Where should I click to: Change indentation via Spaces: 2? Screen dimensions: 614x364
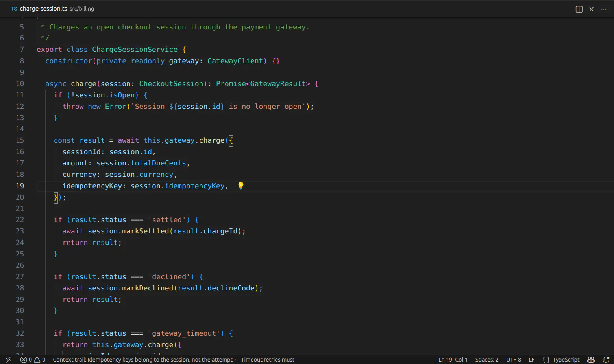tap(487, 360)
